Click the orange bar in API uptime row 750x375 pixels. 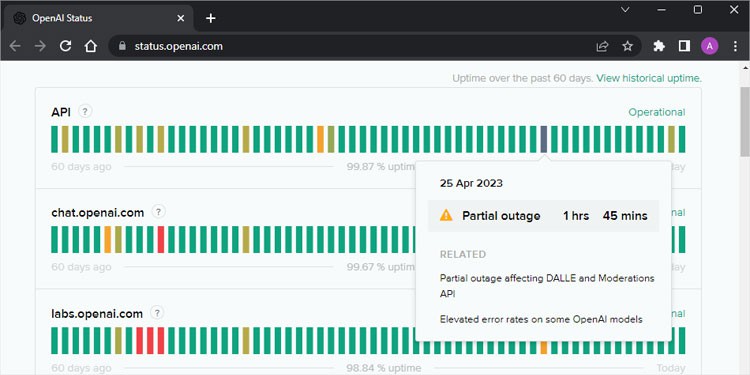point(320,139)
